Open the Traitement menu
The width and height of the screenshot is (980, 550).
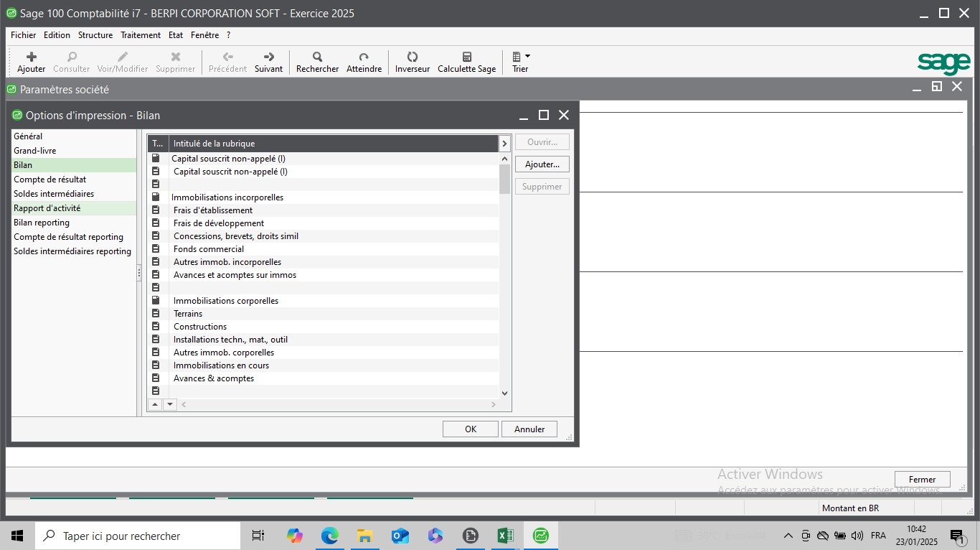(141, 34)
